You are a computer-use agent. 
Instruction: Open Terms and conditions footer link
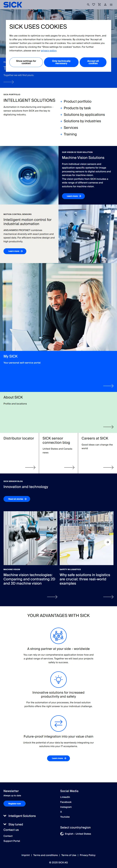[45, 855]
